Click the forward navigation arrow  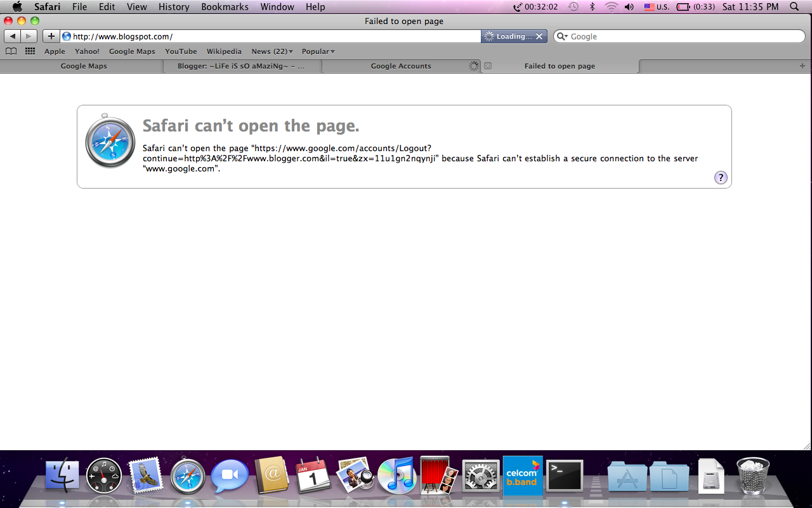click(x=29, y=36)
